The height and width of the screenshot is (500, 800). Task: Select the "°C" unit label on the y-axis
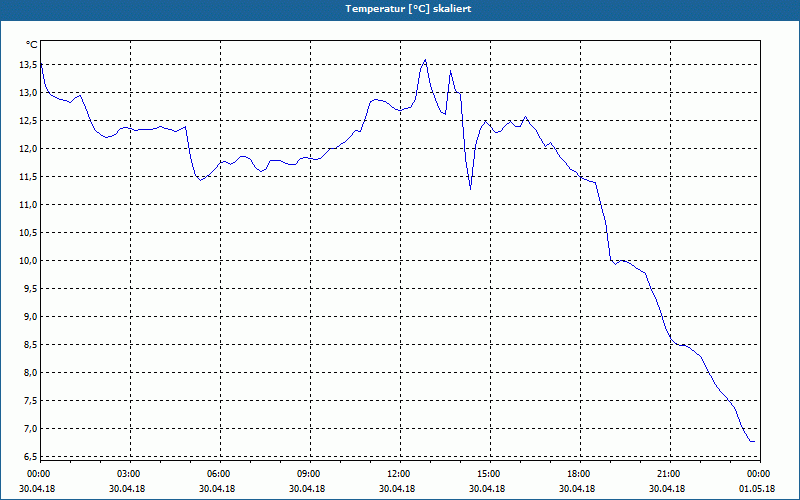(x=32, y=45)
